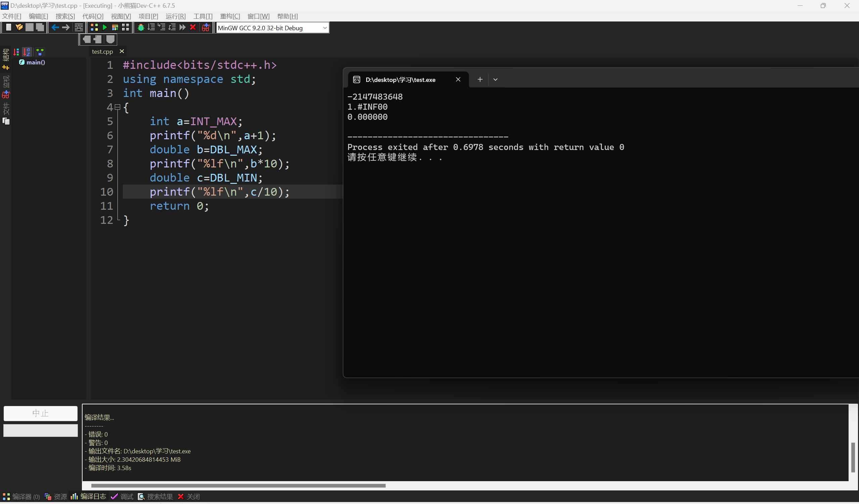The image size is (859, 504).
Task: Step over with debug step icon
Action: pos(151,28)
